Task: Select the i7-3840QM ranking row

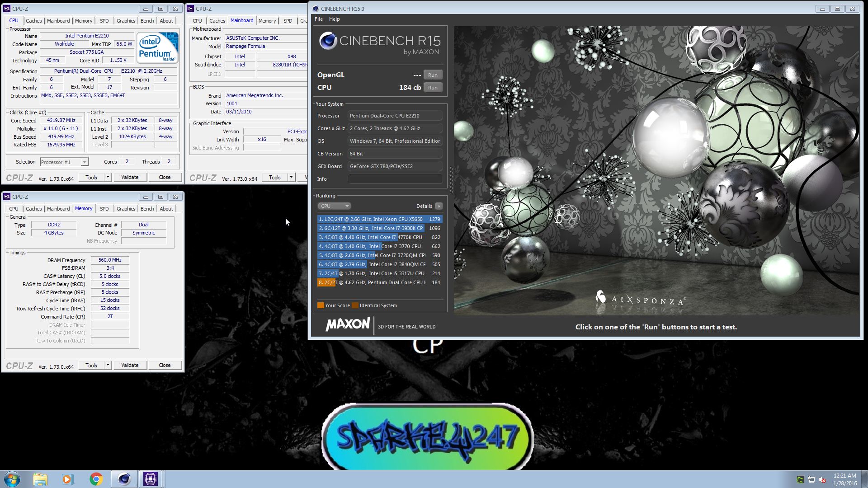Action: 380,264
